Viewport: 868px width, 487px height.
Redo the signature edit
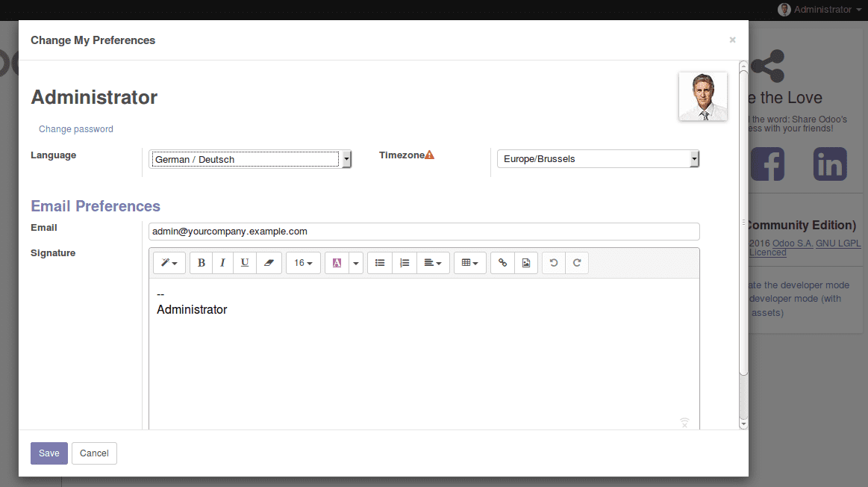point(577,263)
